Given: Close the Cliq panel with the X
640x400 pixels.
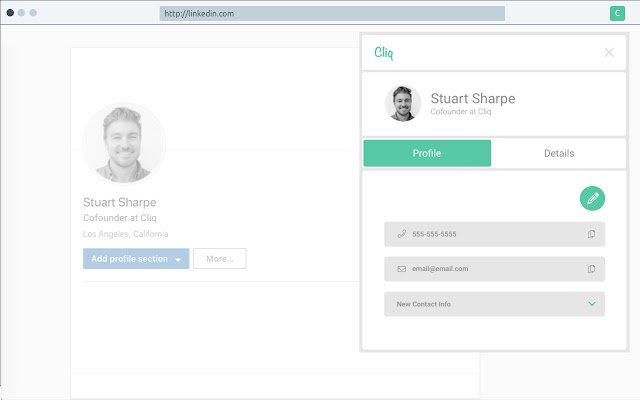Looking at the screenshot, I should 609,52.
